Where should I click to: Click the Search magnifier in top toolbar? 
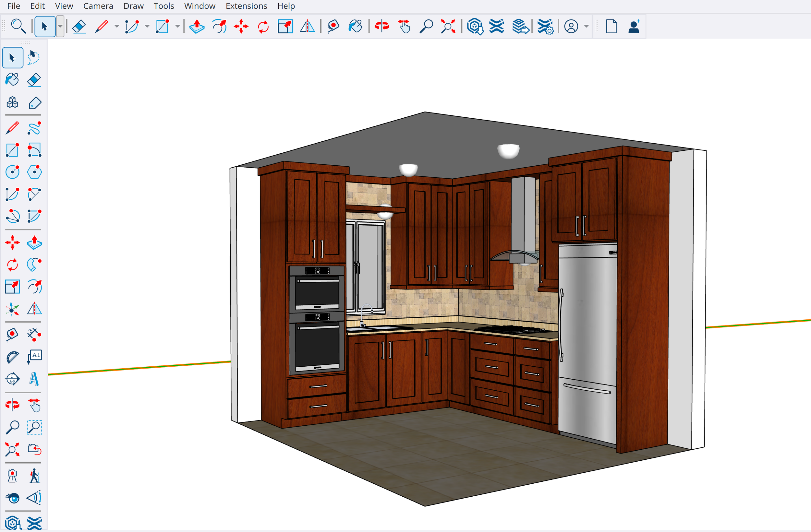pos(18,26)
